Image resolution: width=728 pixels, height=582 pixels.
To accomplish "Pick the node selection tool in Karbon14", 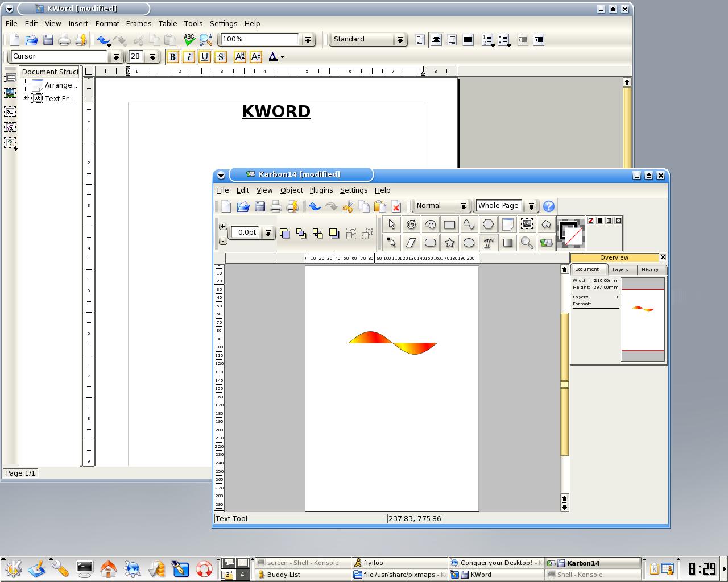I will tap(391, 243).
